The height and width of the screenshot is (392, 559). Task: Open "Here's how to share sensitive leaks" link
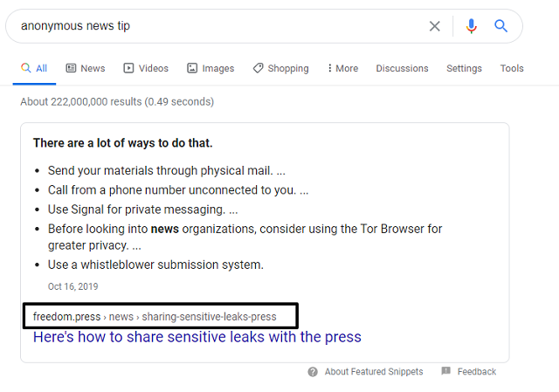coord(197,337)
